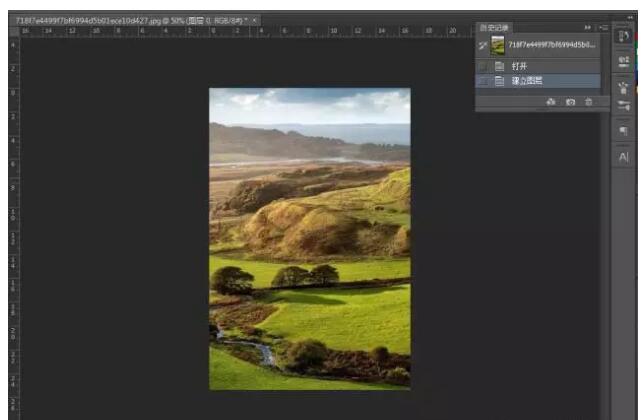Set history brush source box beside 建立图层 state

483,81
